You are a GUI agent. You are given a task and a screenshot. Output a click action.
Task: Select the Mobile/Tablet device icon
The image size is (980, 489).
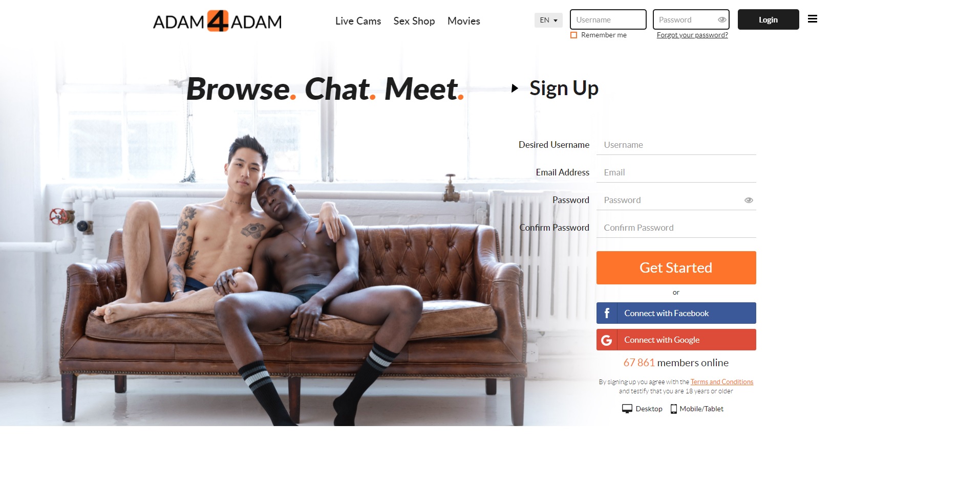(x=674, y=409)
